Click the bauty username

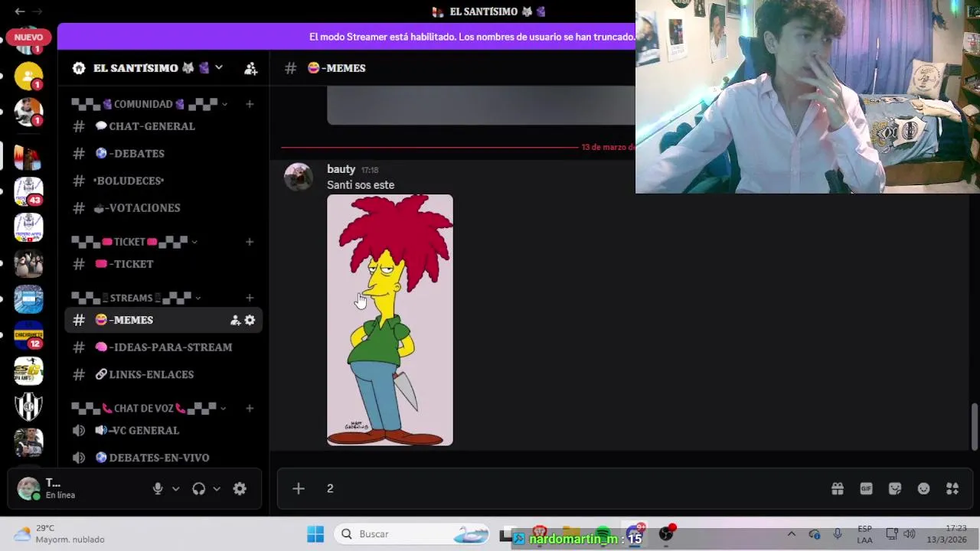coord(341,169)
